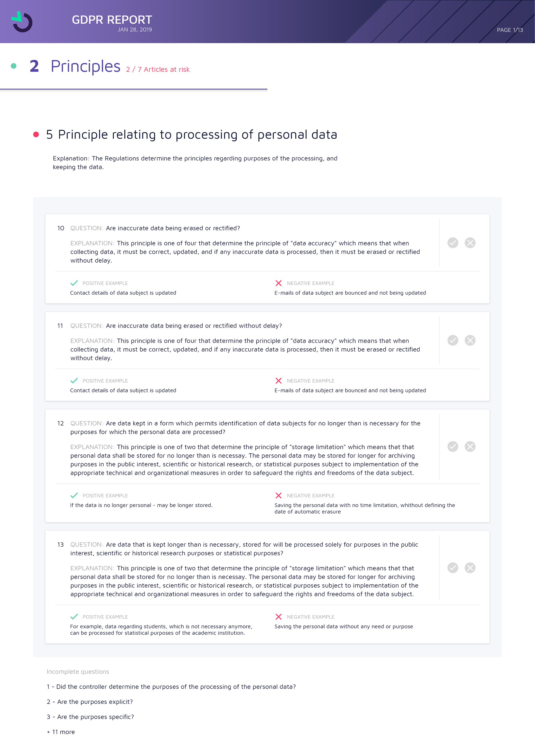The width and height of the screenshot is (535, 756).
Task: Mark question 10 as compliant with checkmark
Action: coord(453,243)
